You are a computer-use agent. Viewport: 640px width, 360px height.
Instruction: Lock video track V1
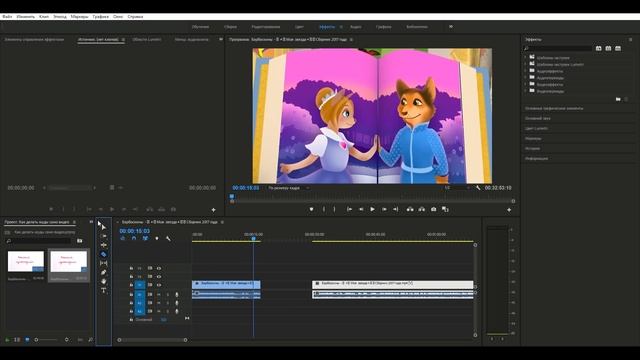[x=131, y=285]
